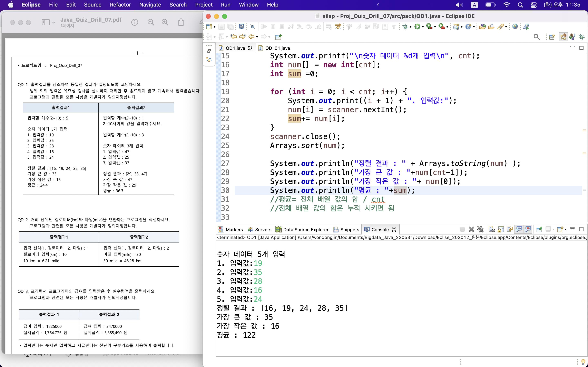Expand the Open Console dropdown arrow
The height and width of the screenshot is (367, 588).
click(x=566, y=230)
